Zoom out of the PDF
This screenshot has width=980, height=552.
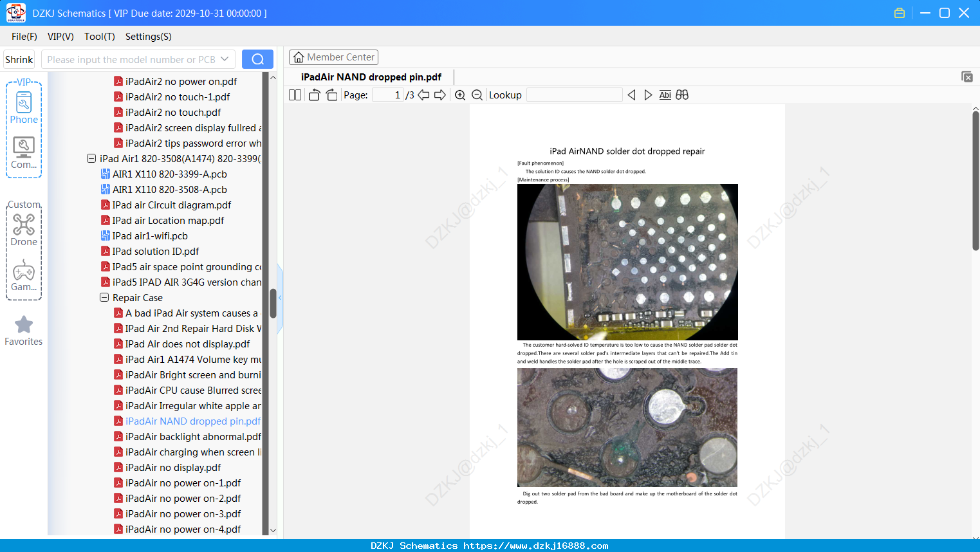tap(477, 95)
